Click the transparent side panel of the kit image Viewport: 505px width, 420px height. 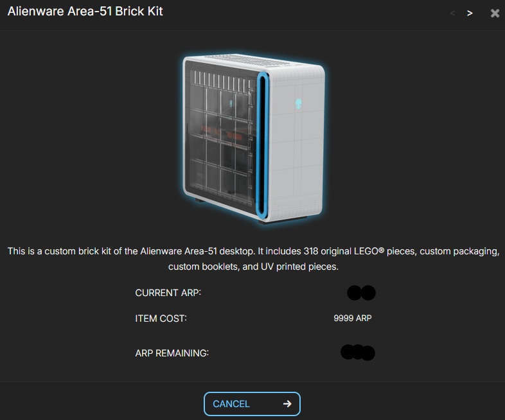pos(220,134)
